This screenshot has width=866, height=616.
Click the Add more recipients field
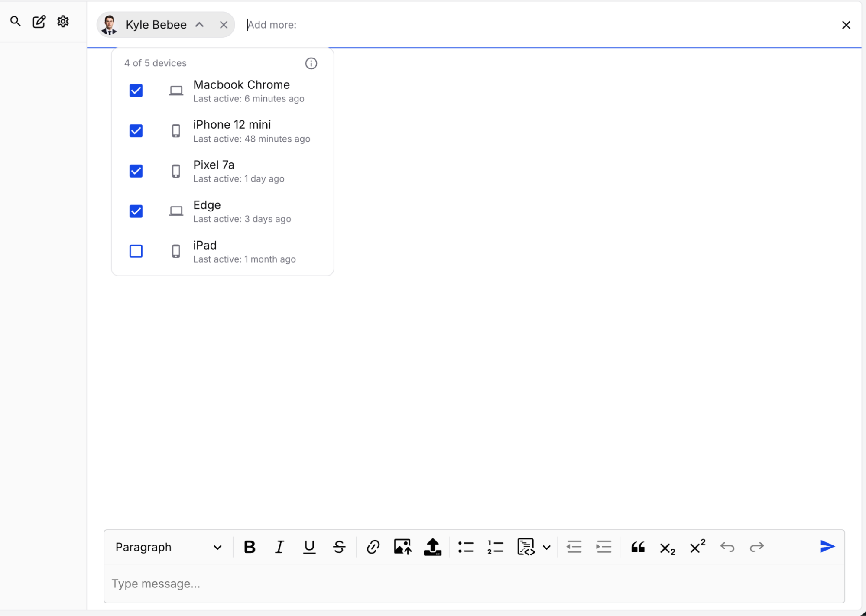(537, 25)
